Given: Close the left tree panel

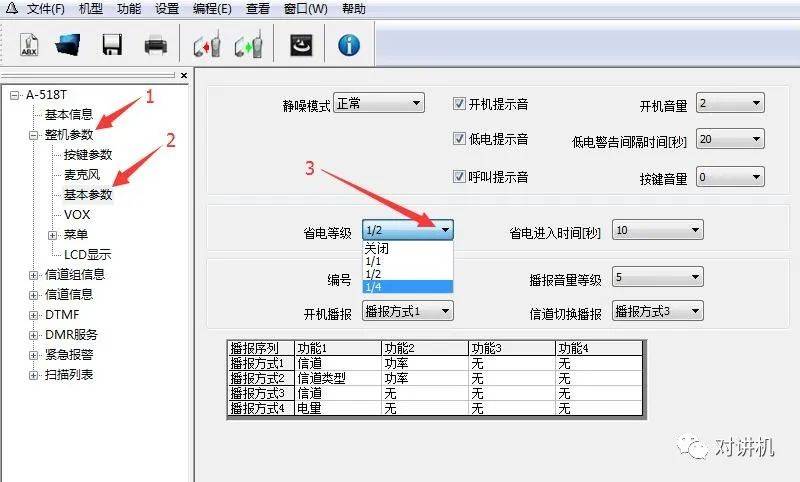Looking at the screenshot, I should [x=184, y=75].
